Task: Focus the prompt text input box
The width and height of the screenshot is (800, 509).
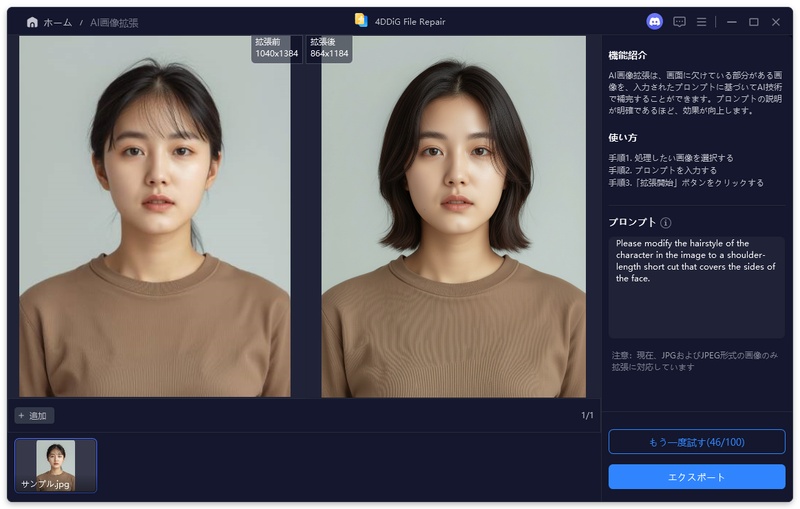Action: point(696,287)
